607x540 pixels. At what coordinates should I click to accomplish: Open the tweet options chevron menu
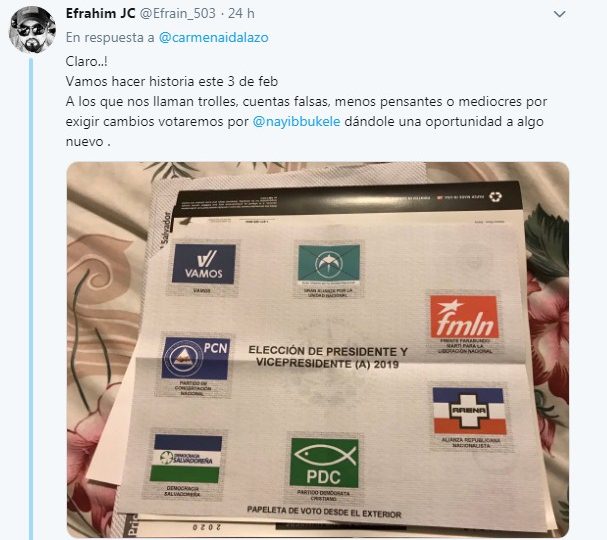(559, 14)
